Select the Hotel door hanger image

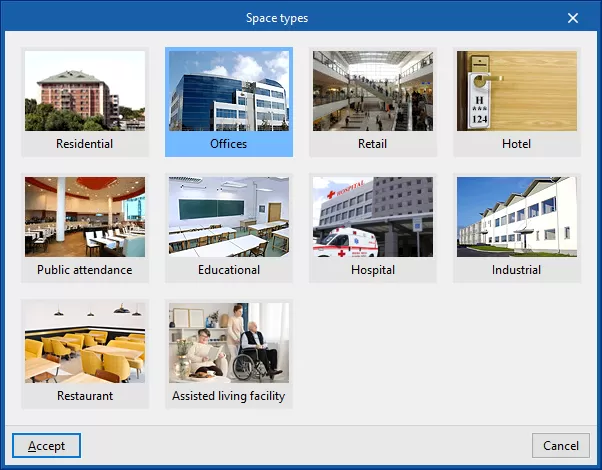(x=517, y=91)
